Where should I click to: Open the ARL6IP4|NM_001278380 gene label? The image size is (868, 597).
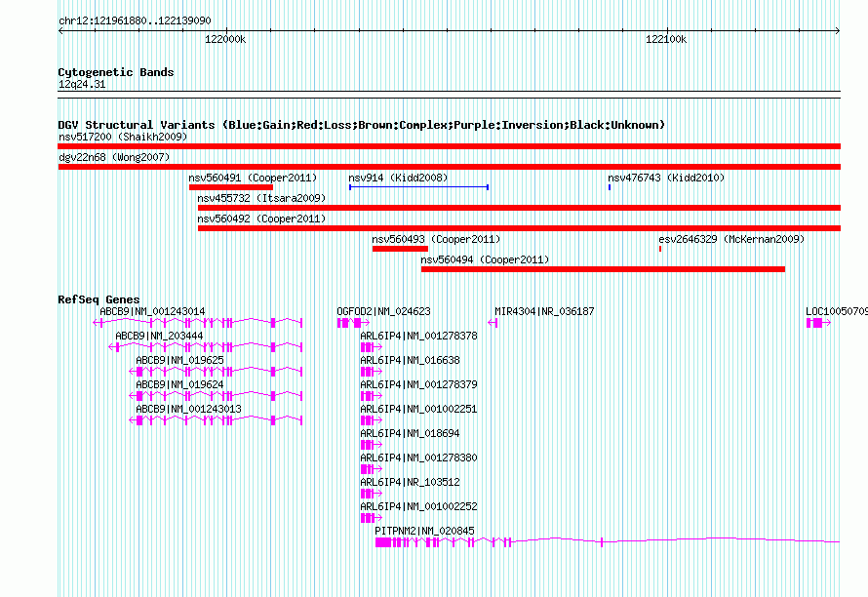(418, 458)
